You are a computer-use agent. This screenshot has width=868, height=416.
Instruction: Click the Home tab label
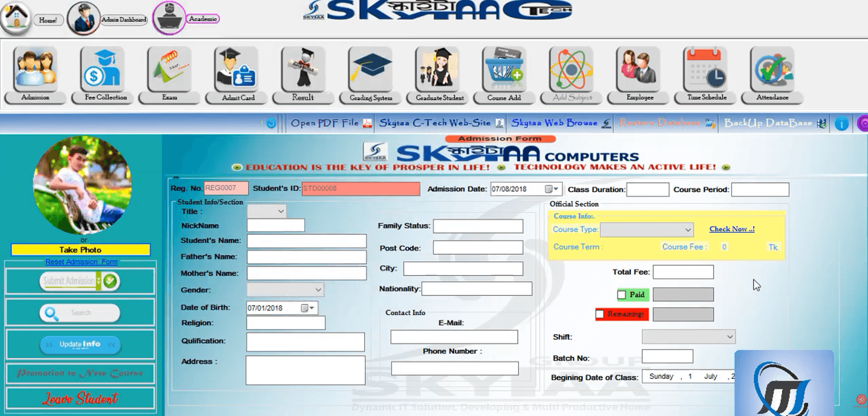click(48, 20)
